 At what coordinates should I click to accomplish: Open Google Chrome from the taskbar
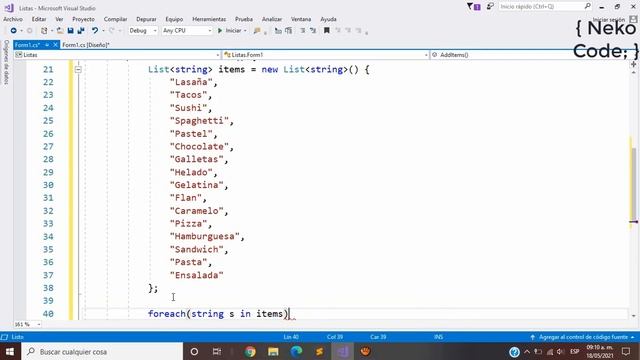pos(250,351)
